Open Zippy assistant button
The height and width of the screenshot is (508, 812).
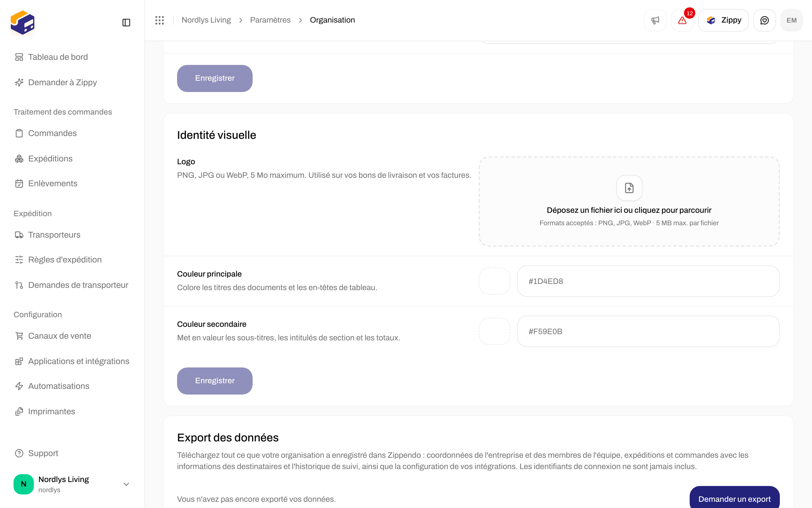(x=723, y=20)
